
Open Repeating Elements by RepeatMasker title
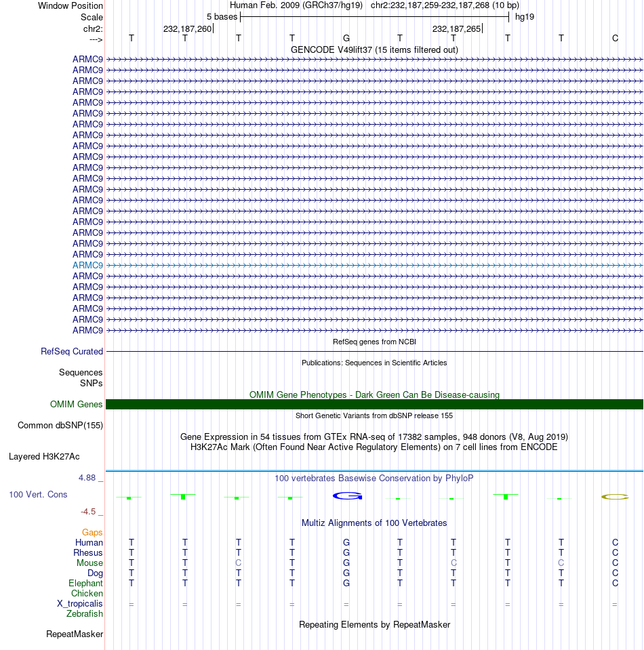(374, 625)
